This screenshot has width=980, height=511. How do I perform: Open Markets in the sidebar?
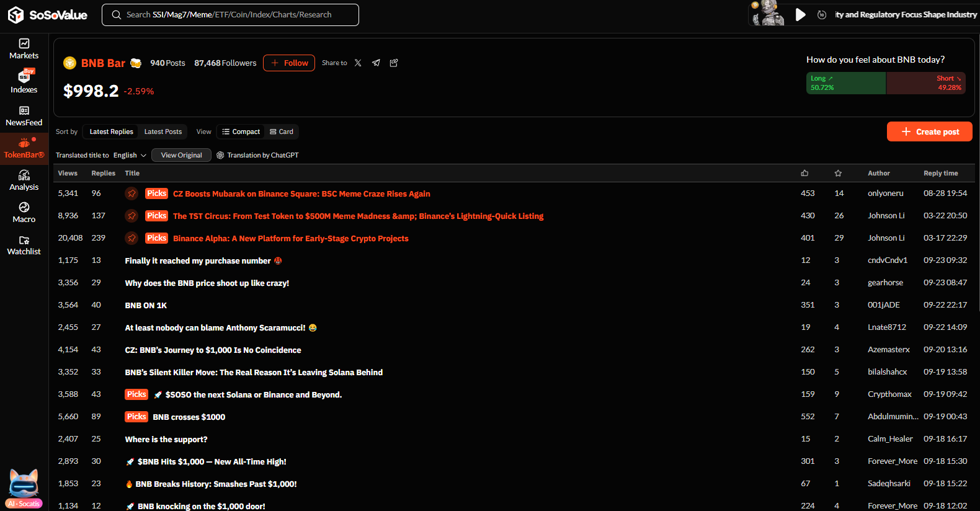(x=24, y=48)
